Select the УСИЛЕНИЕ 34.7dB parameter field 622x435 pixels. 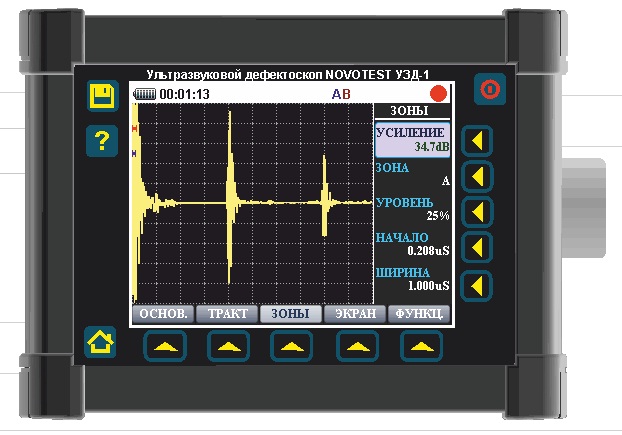413,140
